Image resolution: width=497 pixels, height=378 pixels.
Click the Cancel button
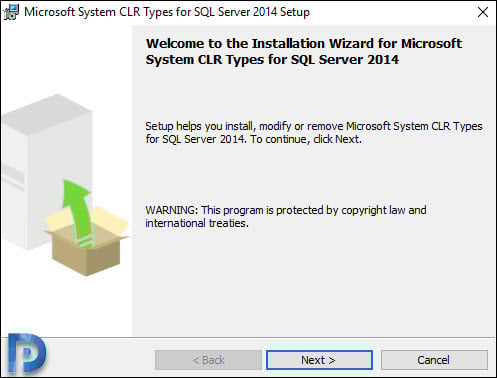(434, 360)
